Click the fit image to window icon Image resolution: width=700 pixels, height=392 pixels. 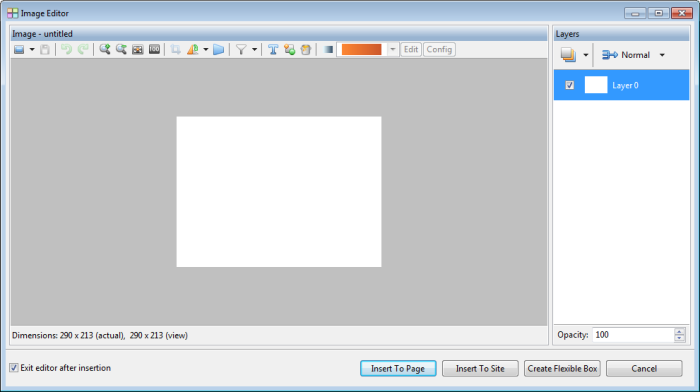(x=138, y=50)
